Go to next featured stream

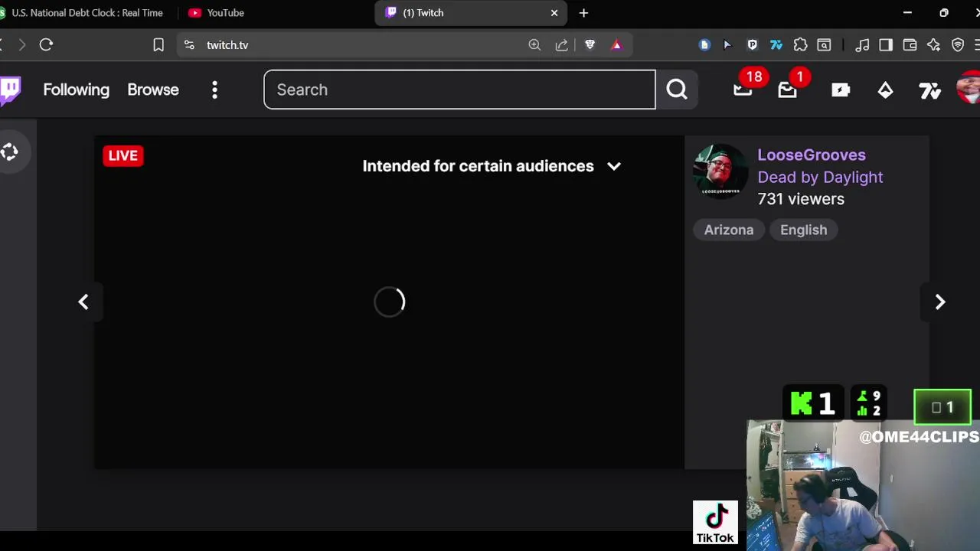pos(940,302)
